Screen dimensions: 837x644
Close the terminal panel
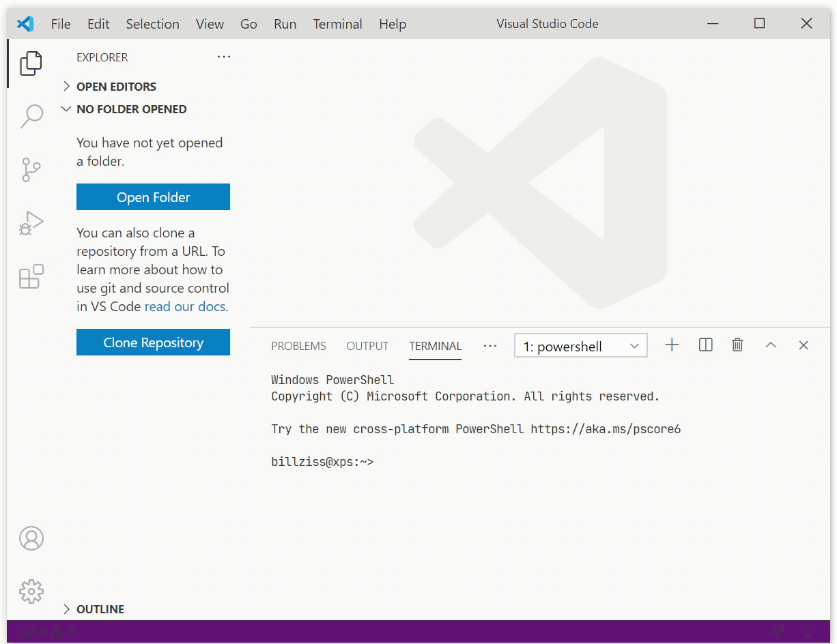coord(804,345)
